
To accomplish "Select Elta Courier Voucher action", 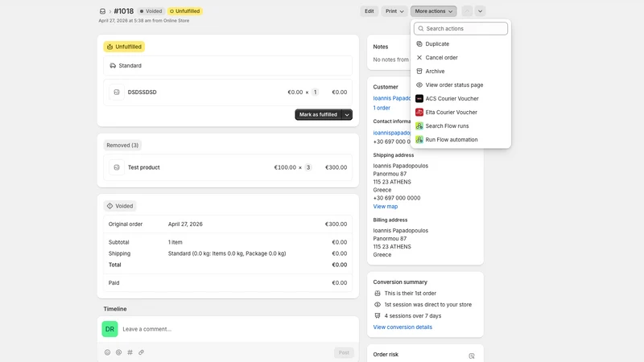I will pyautogui.click(x=460, y=112).
